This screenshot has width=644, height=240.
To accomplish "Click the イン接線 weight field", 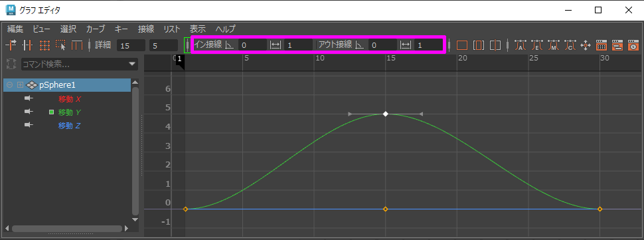I will tap(298, 45).
